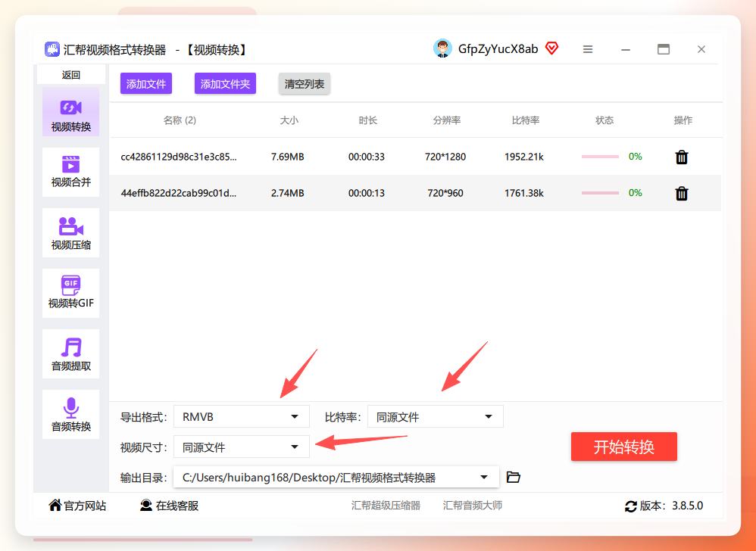Browse output folder with folder icon

514,478
